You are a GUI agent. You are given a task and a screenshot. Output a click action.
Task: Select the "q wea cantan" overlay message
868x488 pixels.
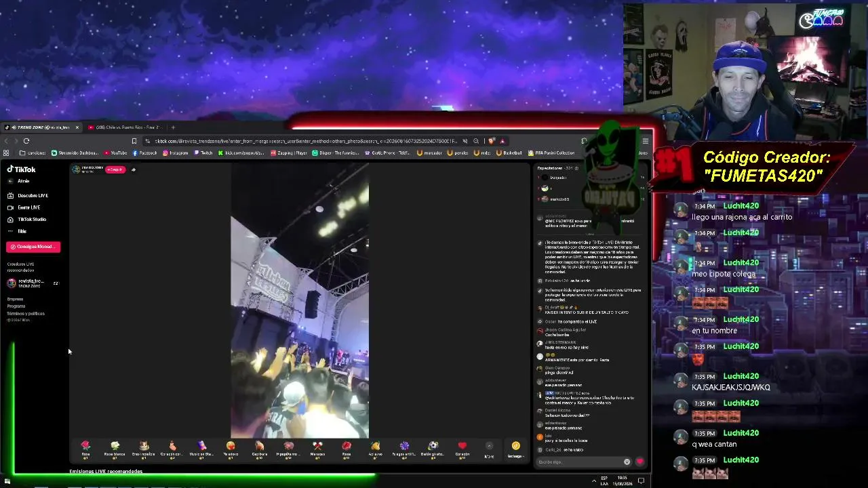click(x=715, y=444)
